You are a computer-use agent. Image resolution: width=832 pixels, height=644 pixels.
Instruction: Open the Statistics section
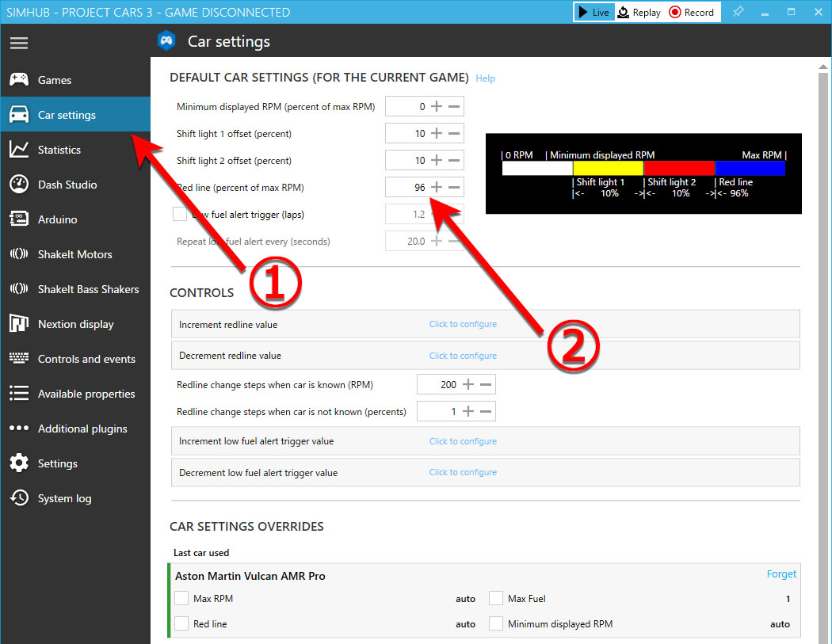[x=75, y=150]
